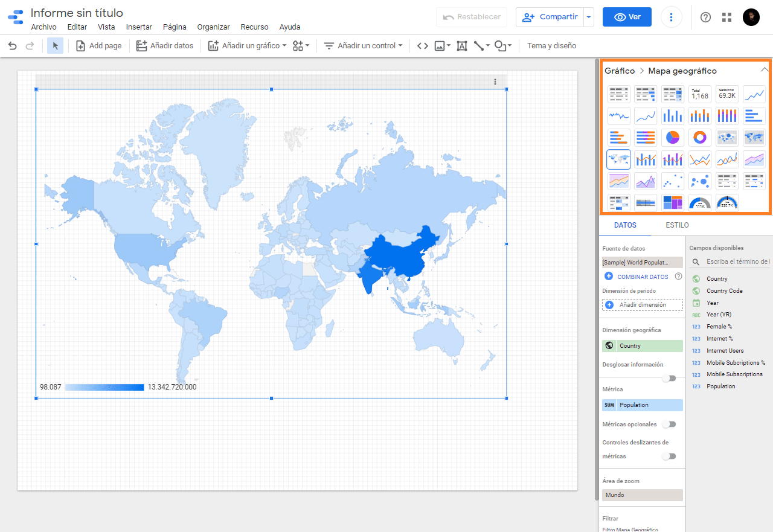Click the Country chip under Dimensión geográfica

(x=643, y=346)
